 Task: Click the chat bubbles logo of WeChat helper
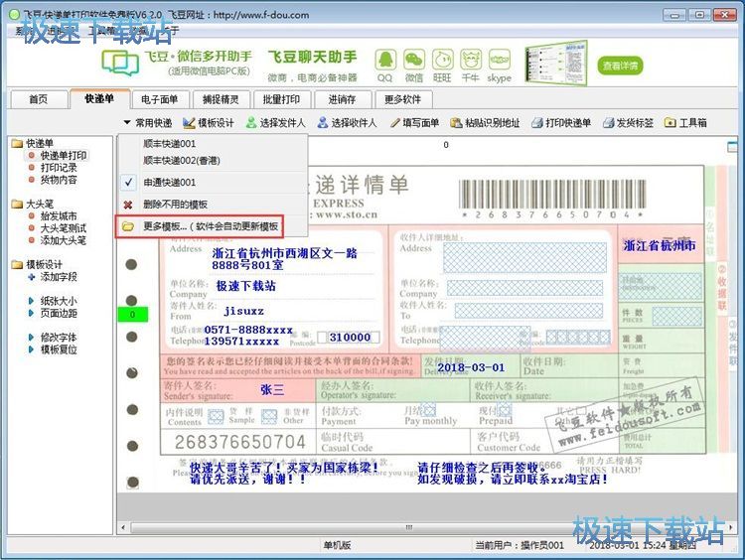120,64
